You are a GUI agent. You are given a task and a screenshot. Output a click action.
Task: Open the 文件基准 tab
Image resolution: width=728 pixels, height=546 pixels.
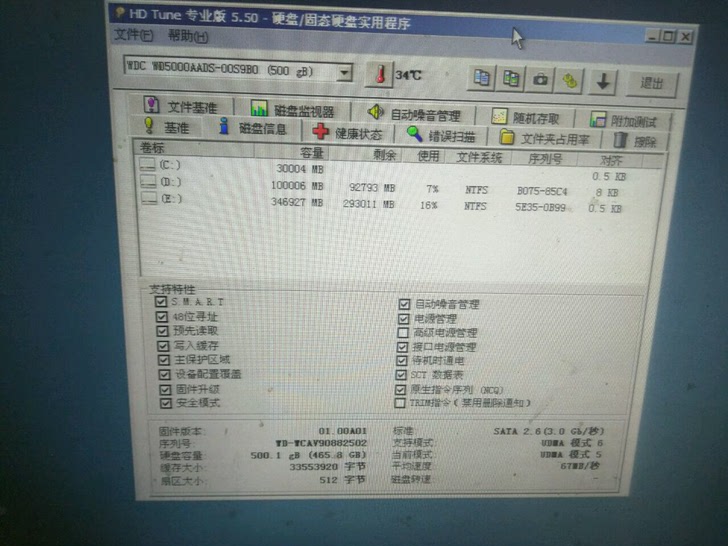pos(181,106)
